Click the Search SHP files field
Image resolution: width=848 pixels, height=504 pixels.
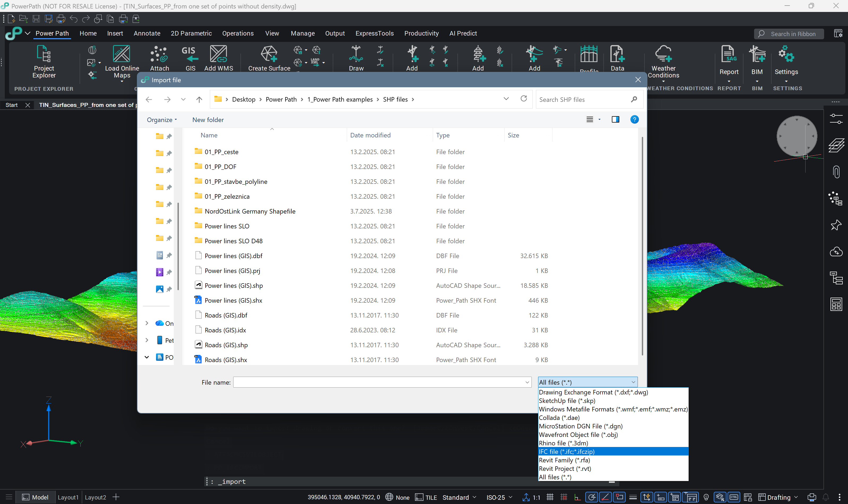click(x=582, y=99)
